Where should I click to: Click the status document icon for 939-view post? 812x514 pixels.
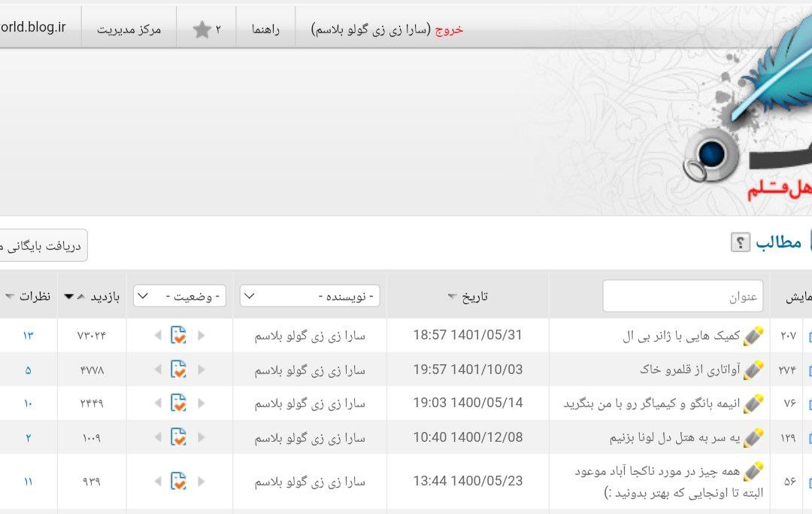(x=178, y=481)
